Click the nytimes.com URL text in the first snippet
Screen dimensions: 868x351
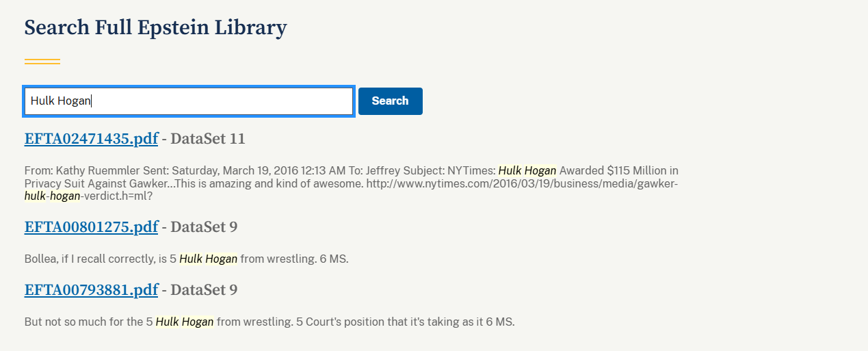click(520, 183)
